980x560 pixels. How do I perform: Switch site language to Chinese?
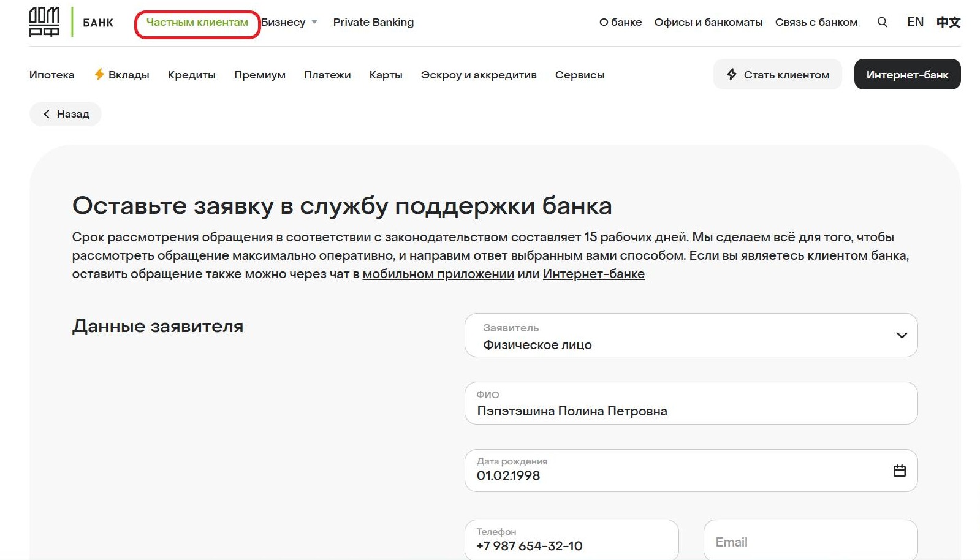[x=948, y=22]
